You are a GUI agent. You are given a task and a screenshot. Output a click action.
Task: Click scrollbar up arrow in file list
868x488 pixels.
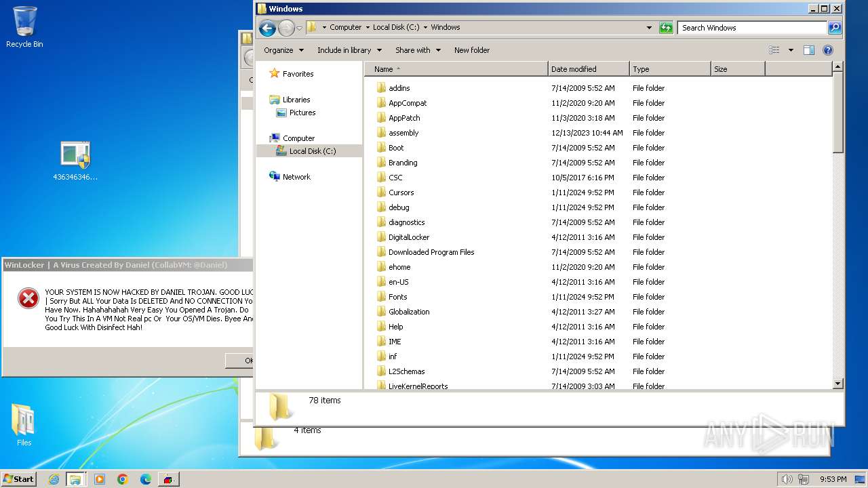837,66
